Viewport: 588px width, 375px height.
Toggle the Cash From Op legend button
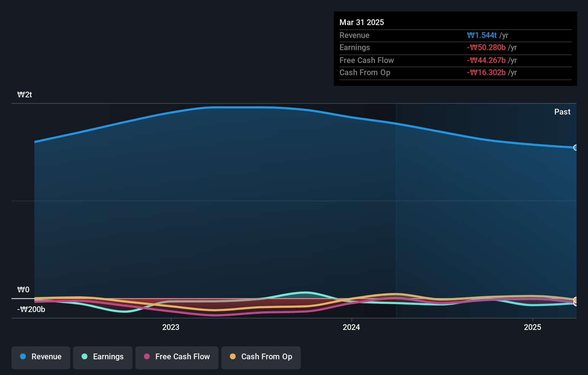261,357
